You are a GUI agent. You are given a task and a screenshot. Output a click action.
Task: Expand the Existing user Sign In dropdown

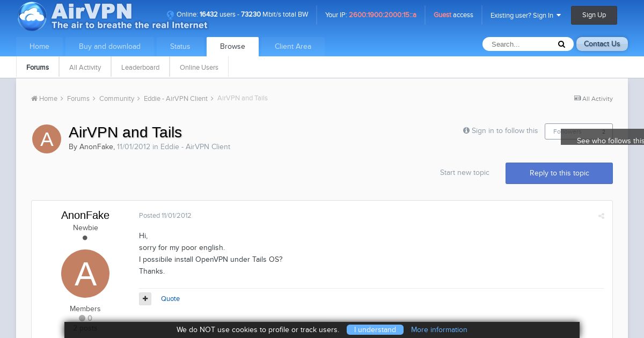point(525,16)
